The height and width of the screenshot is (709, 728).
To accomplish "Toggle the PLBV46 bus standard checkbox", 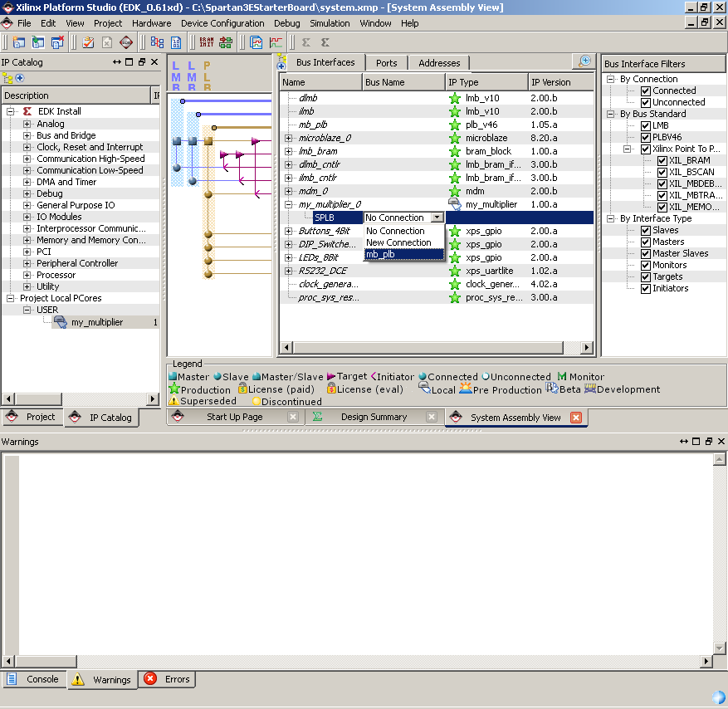I will tap(645, 138).
